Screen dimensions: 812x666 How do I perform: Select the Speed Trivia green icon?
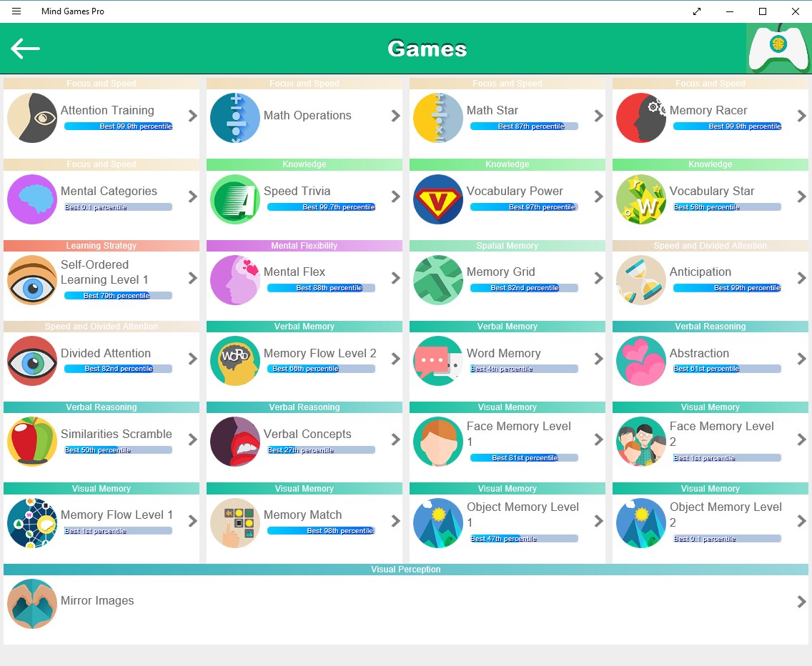235,199
